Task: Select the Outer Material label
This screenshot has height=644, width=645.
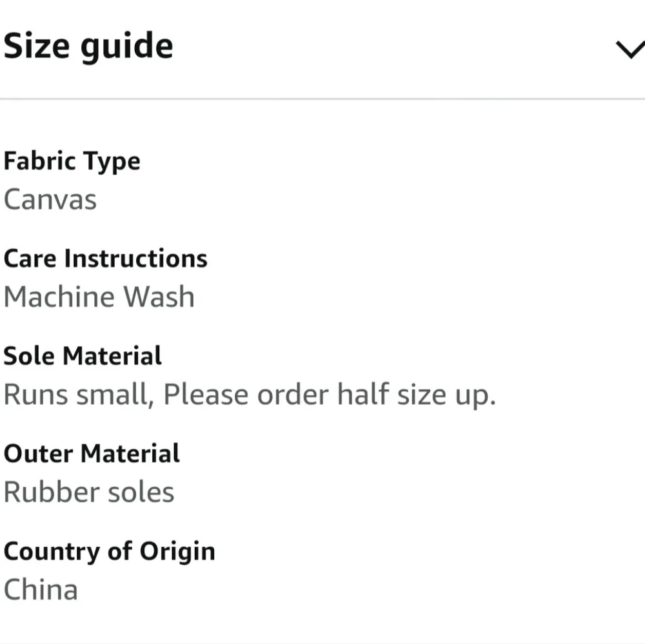Action: tap(92, 453)
